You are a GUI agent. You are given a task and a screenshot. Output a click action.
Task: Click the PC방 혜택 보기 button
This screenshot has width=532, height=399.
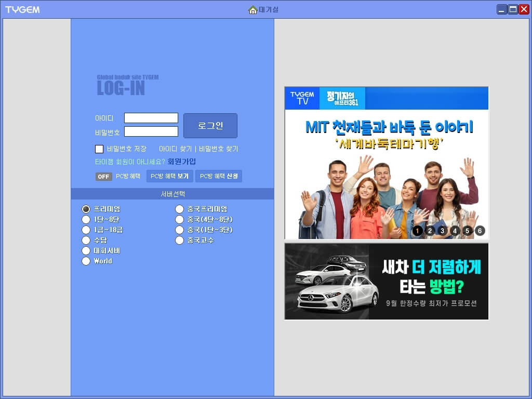(x=169, y=176)
